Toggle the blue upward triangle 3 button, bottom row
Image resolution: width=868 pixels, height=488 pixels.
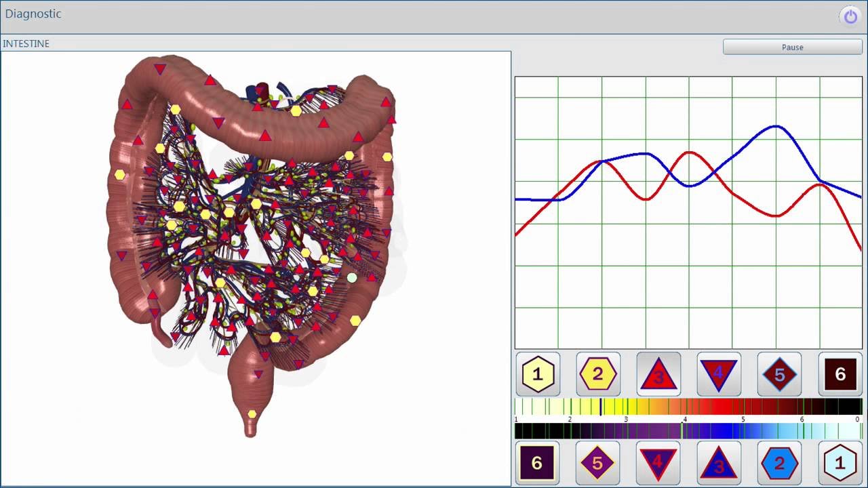(719, 463)
